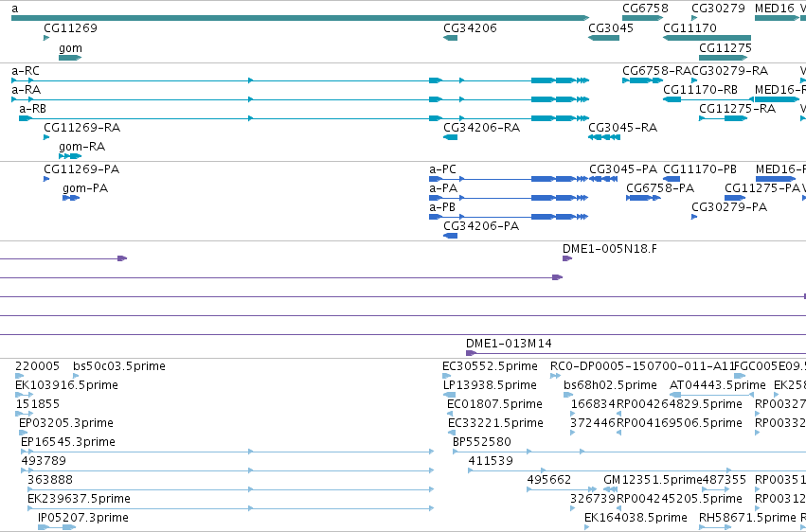
Task: Select the 326739 EST label
Action: (593, 500)
